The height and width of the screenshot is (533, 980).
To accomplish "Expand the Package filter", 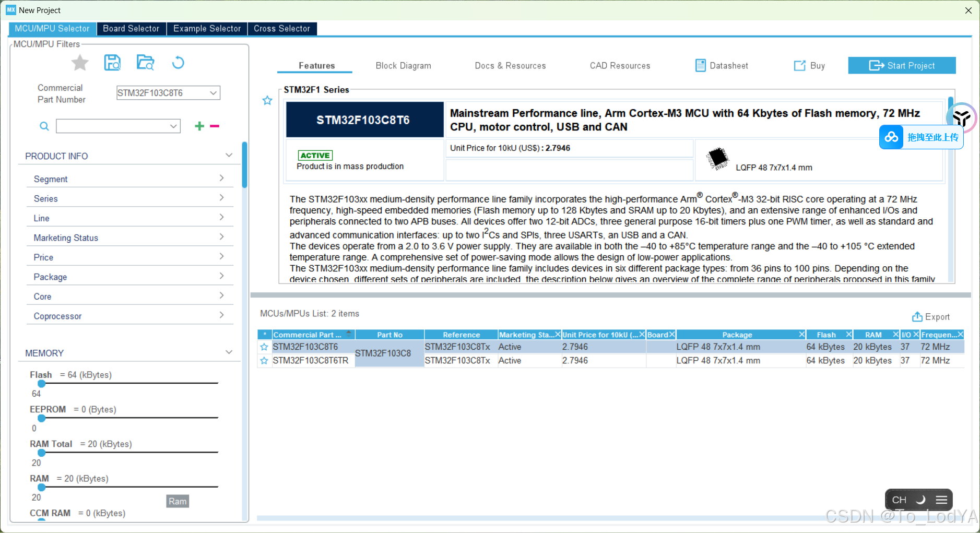I will pos(221,276).
